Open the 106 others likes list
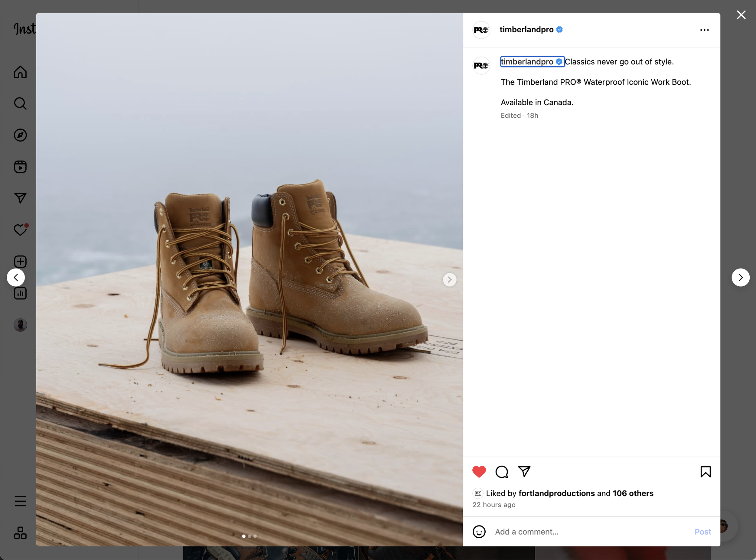 (x=633, y=493)
